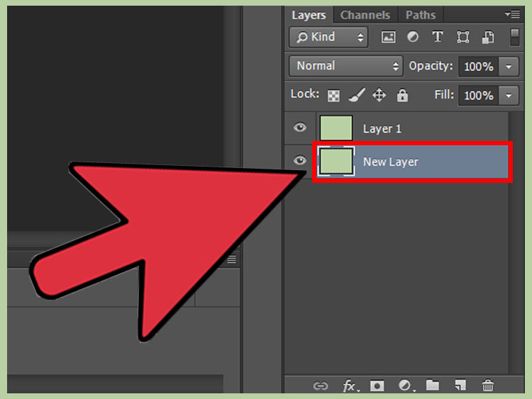Lock transparent pixels checkerboard icon
Screen dimensions: 532x399
tap(333, 96)
